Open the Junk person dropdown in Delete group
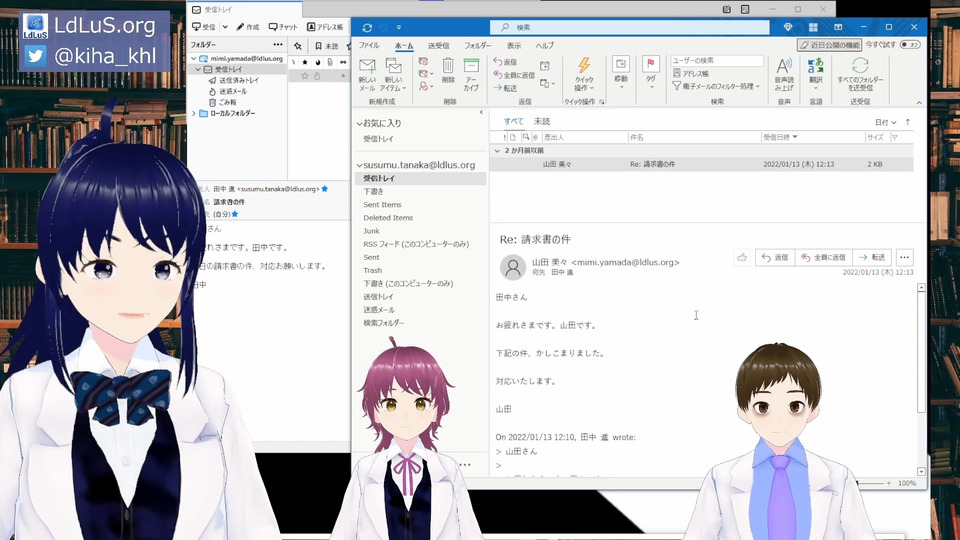The height and width of the screenshot is (540, 960). (x=425, y=87)
